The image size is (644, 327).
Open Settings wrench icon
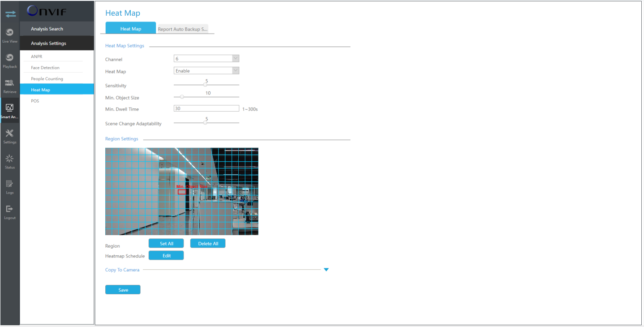click(10, 135)
